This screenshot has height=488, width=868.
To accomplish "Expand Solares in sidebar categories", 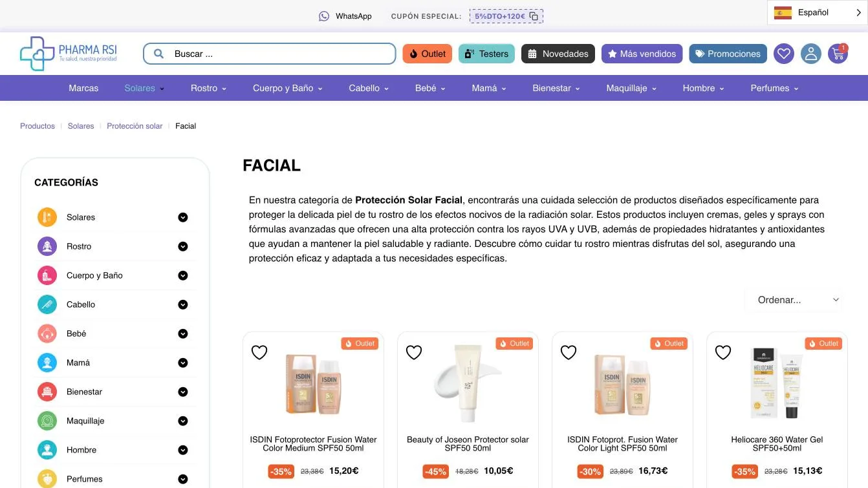I will (183, 217).
